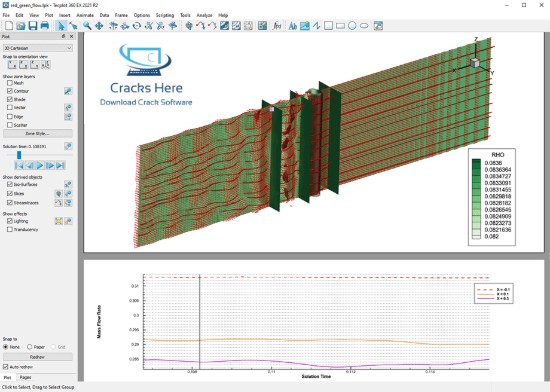Switch to the Pages tab
Screen dimensions: 550x392
[25, 377]
